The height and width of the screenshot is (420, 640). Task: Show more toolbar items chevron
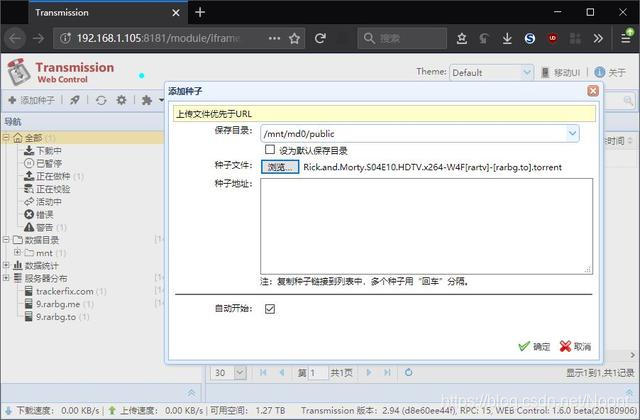pos(598,38)
